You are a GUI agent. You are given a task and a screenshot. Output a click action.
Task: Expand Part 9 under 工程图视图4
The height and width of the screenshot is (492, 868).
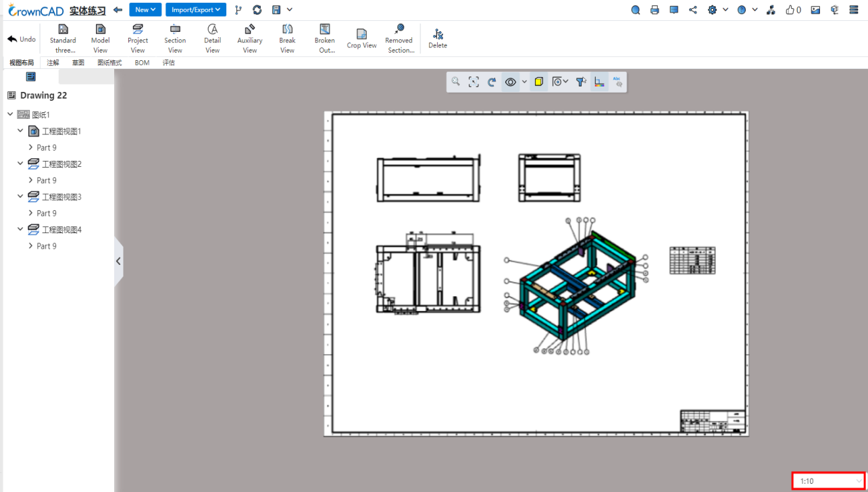coord(30,246)
